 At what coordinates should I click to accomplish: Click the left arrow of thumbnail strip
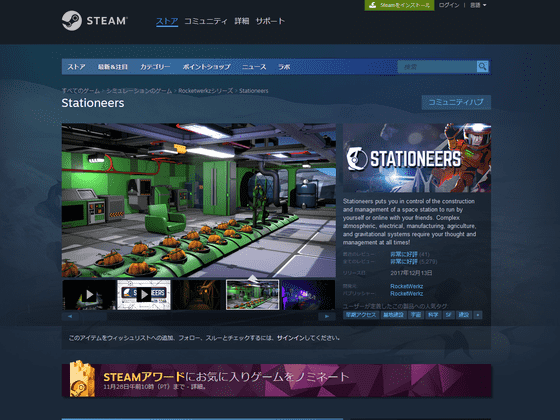tap(70, 316)
